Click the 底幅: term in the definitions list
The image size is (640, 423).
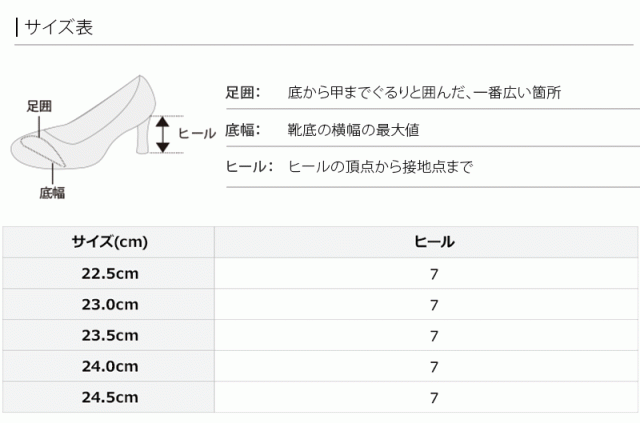point(243,130)
